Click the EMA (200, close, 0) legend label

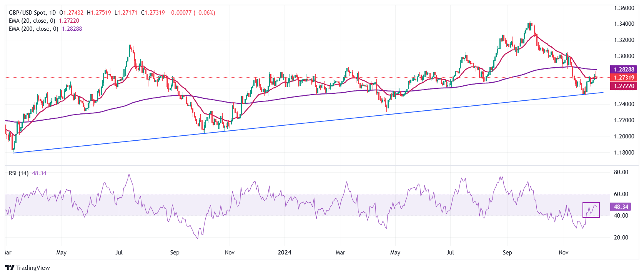[33, 29]
